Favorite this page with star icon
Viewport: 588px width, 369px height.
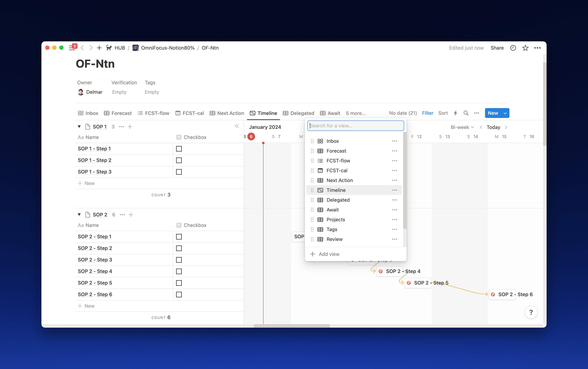point(525,48)
